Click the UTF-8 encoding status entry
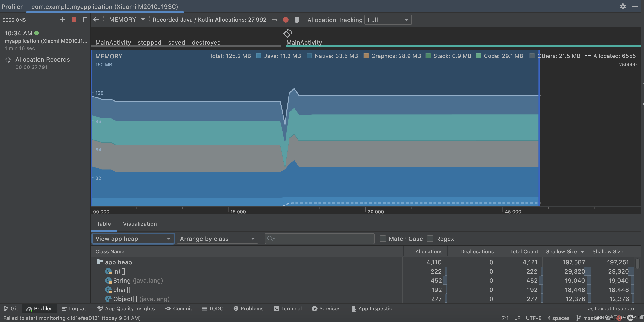 point(533,318)
